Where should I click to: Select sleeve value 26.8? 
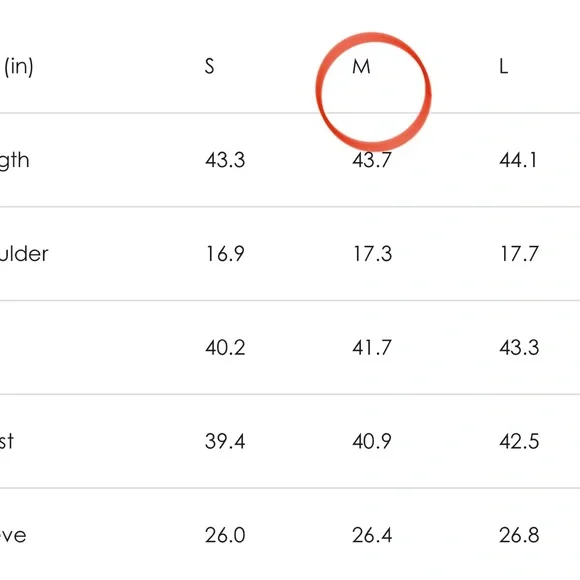pos(519,535)
